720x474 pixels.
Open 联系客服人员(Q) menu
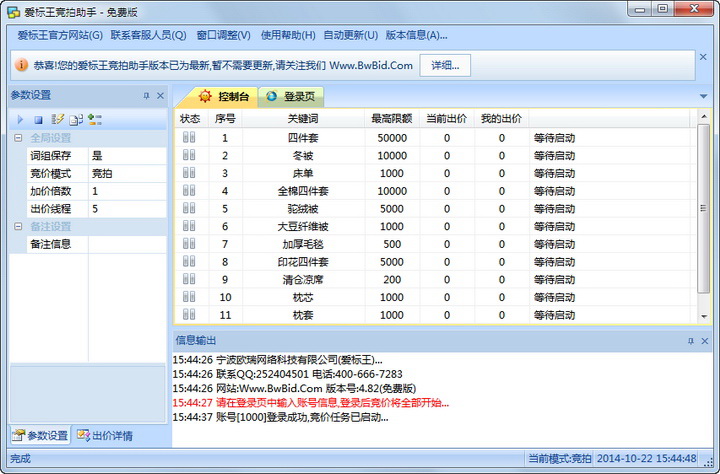click(148, 35)
